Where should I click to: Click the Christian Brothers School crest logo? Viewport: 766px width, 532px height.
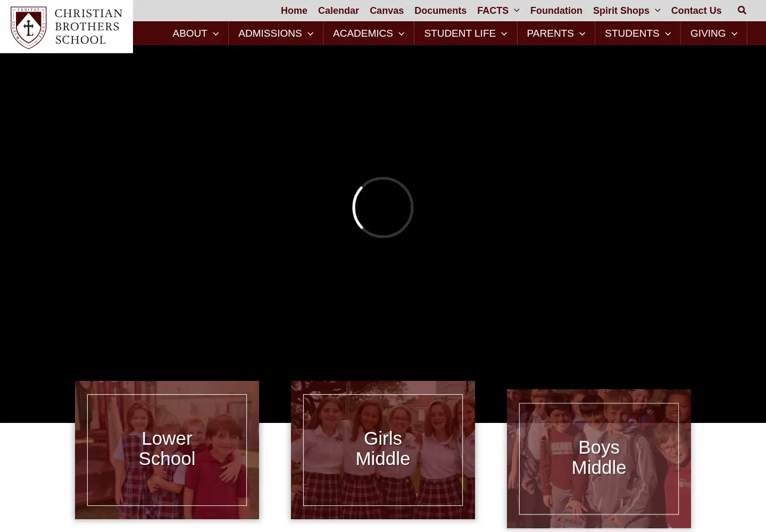(29, 28)
